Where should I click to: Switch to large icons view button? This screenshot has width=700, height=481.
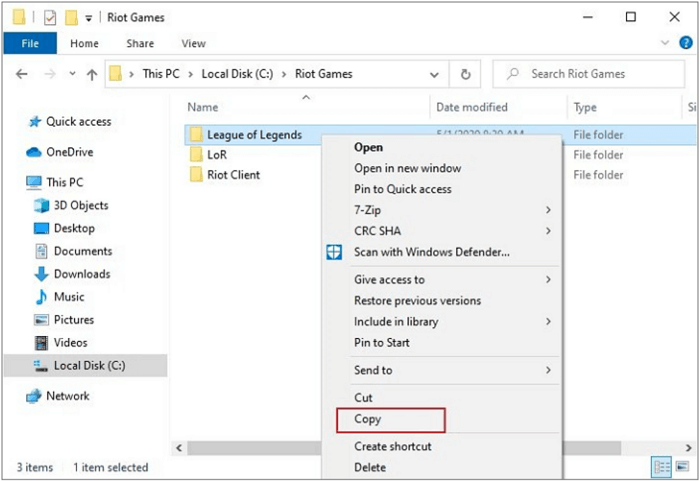(x=682, y=467)
